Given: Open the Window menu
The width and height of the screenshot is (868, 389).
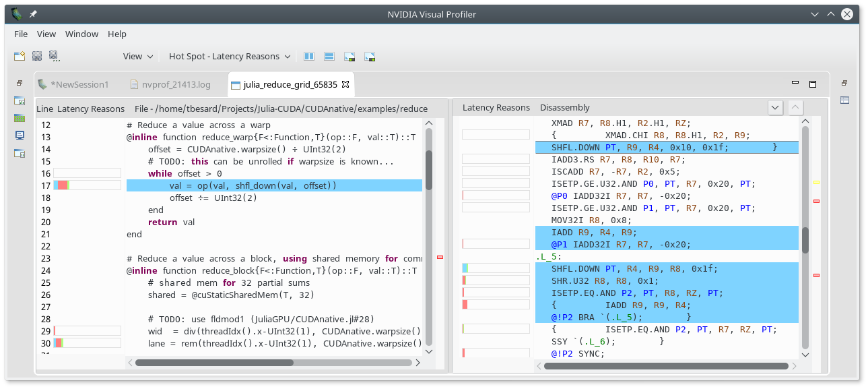Looking at the screenshot, I should (81, 34).
